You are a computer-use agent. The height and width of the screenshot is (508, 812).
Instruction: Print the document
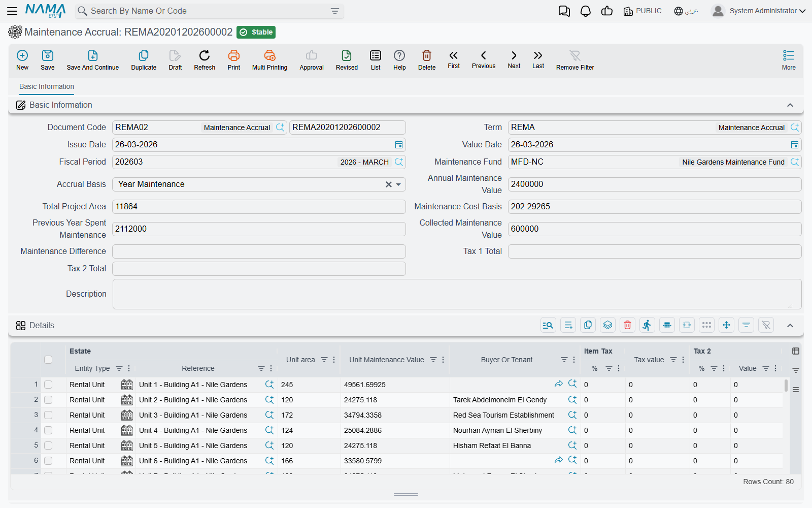point(234,60)
